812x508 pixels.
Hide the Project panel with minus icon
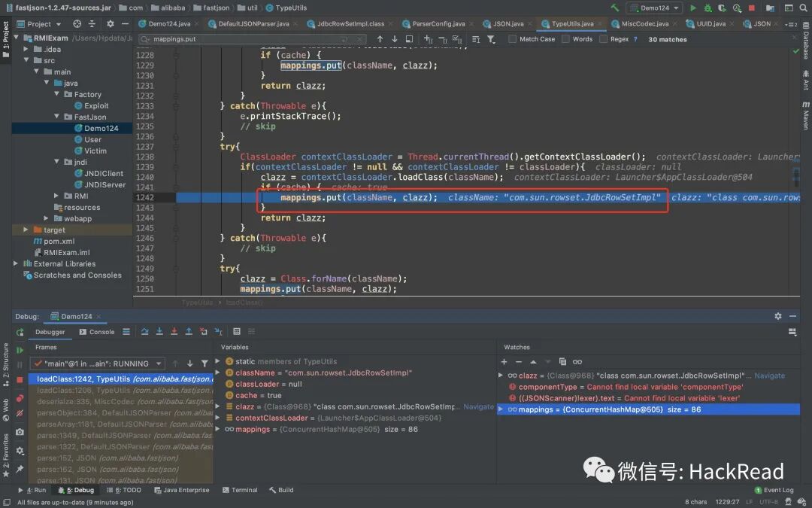[x=125, y=24]
